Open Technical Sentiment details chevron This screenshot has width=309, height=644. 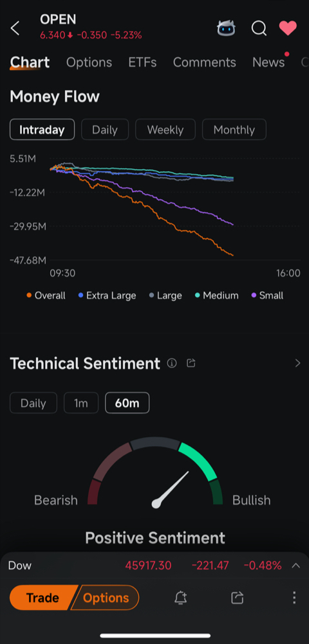(297, 363)
